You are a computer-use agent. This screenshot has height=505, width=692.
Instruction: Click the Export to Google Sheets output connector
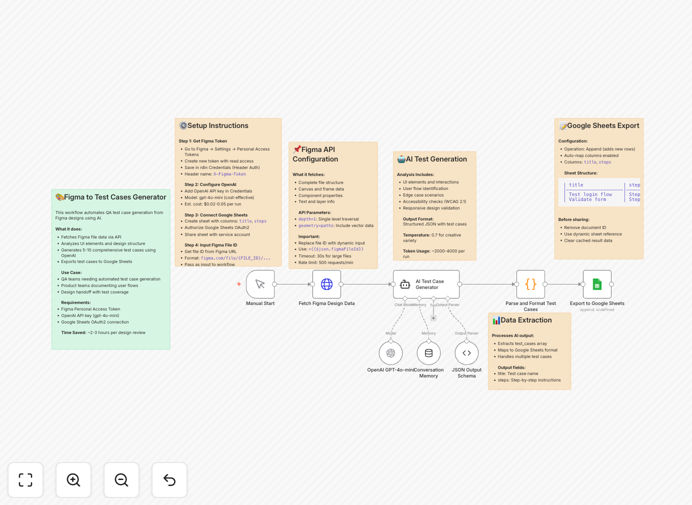pos(612,284)
